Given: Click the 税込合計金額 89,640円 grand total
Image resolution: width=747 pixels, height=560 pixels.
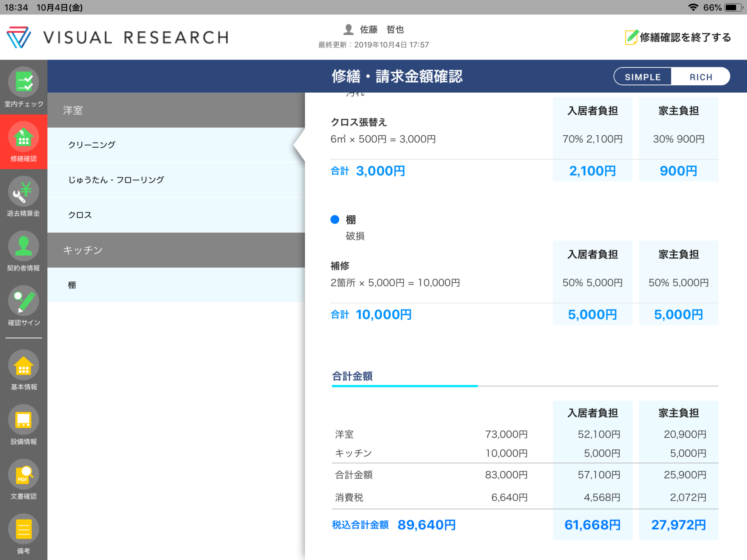Looking at the screenshot, I should (394, 525).
